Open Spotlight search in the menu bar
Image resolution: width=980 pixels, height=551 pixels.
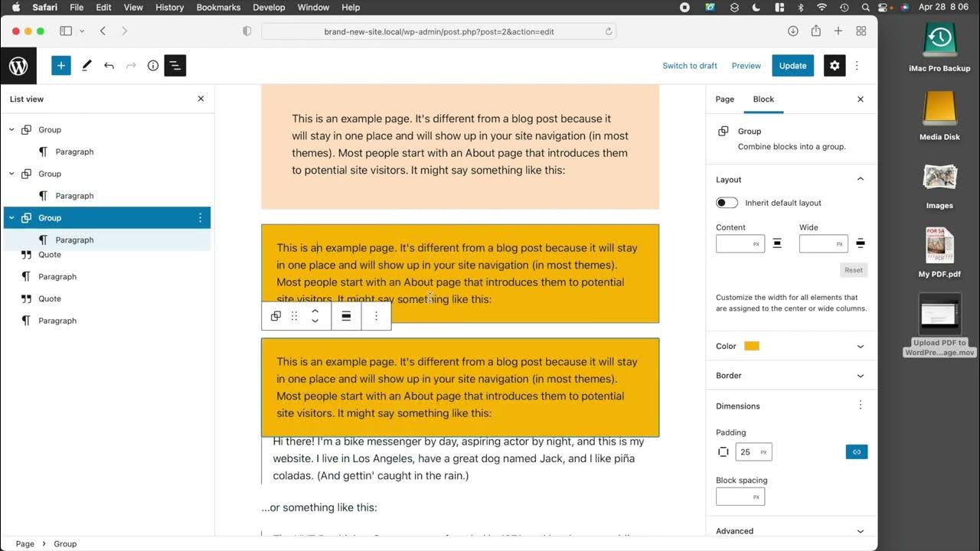(x=865, y=7)
